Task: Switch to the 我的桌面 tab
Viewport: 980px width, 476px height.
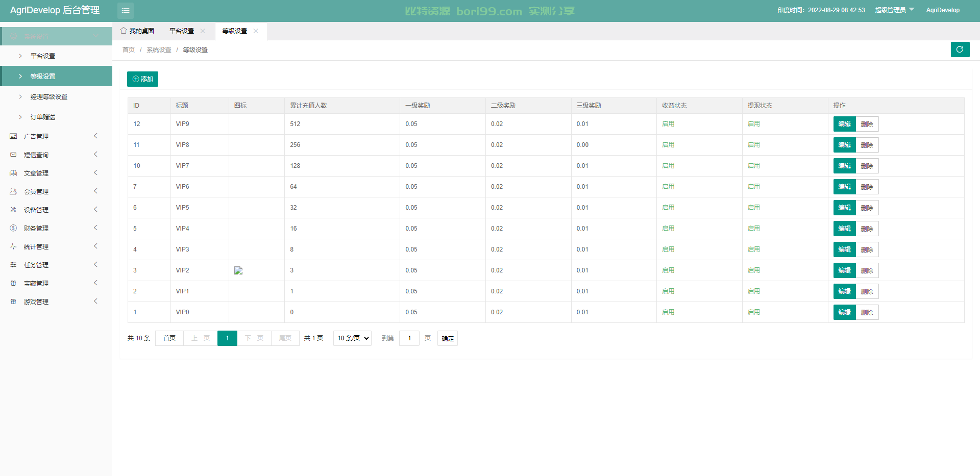Action: point(137,31)
